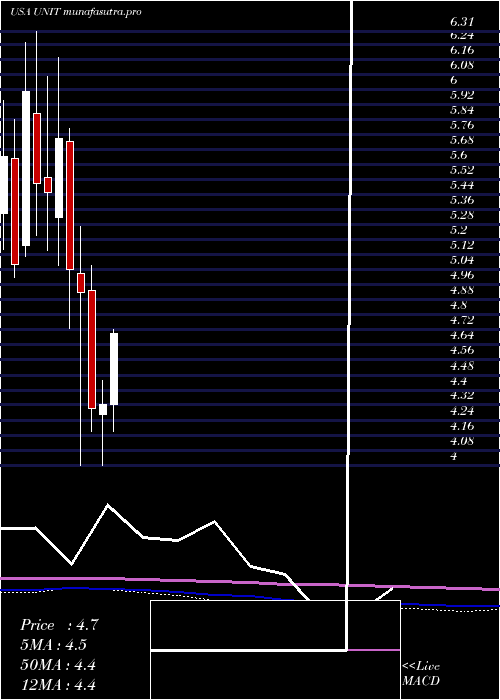
Task: Click the 5.36 price axis label
Action: (462, 200)
